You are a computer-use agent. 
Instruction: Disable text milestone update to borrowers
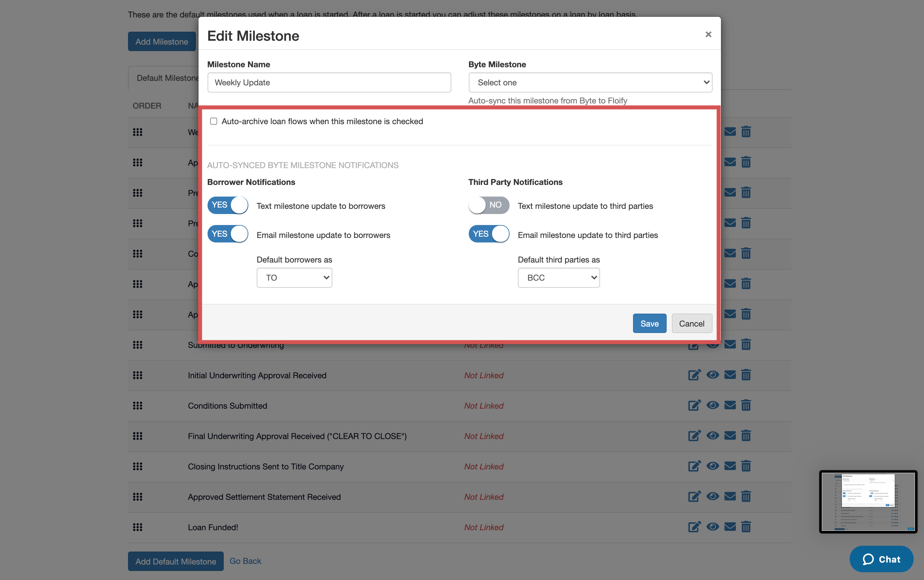[228, 205]
